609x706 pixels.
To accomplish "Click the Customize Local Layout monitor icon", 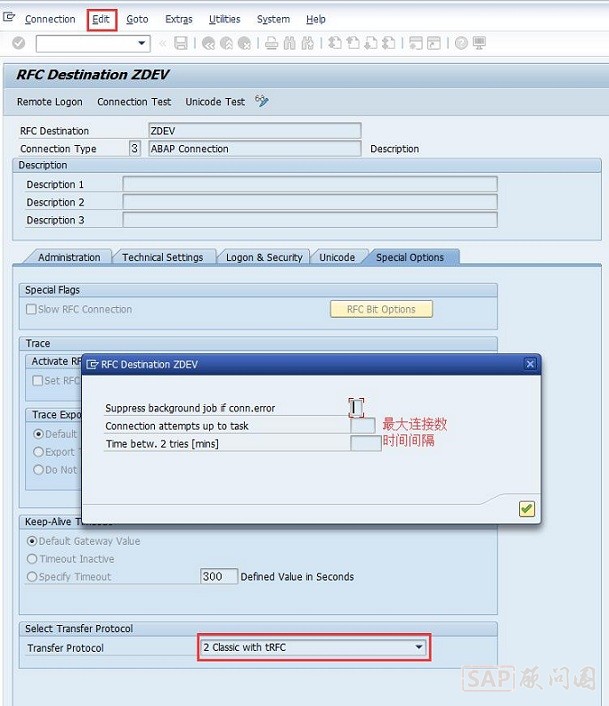I will pos(479,43).
